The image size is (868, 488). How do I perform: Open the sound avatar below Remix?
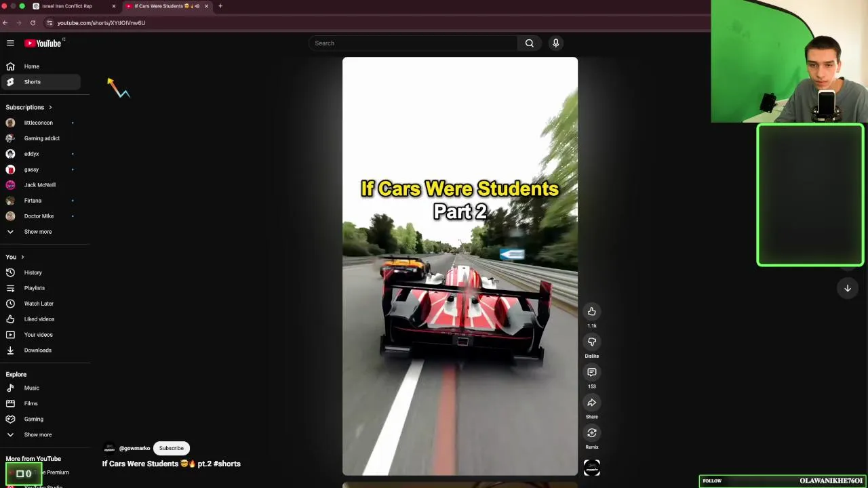(x=591, y=468)
